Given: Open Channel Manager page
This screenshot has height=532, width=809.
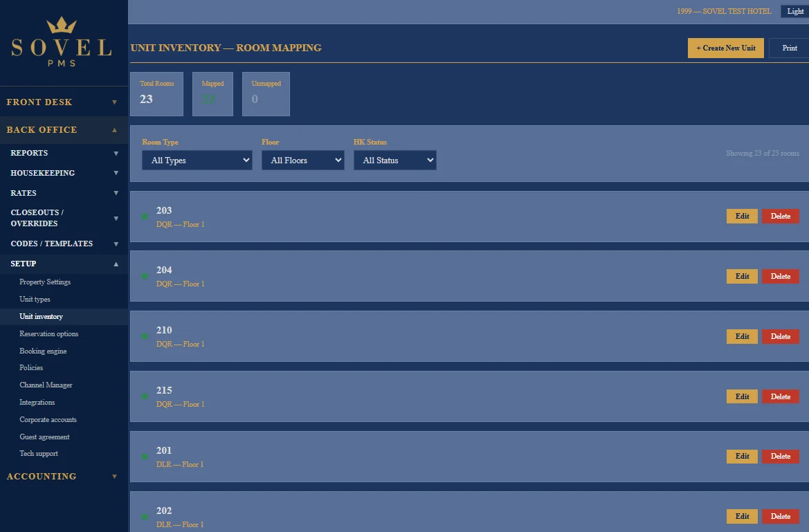Looking at the screenshot, I should [46, 385].
